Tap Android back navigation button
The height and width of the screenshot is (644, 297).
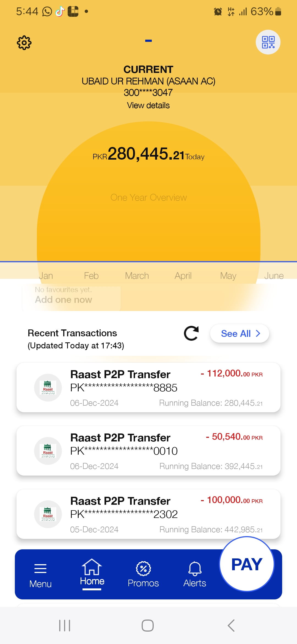231,626
